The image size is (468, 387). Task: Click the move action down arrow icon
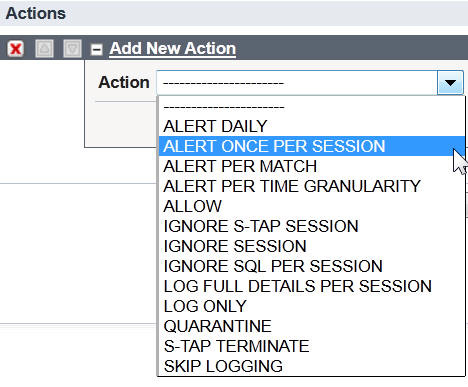click(73, 49)
